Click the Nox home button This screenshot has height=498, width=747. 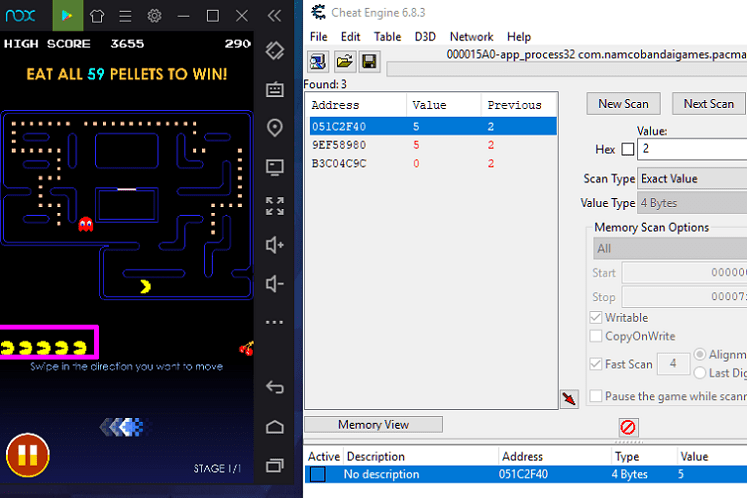(x=275, y=427)
